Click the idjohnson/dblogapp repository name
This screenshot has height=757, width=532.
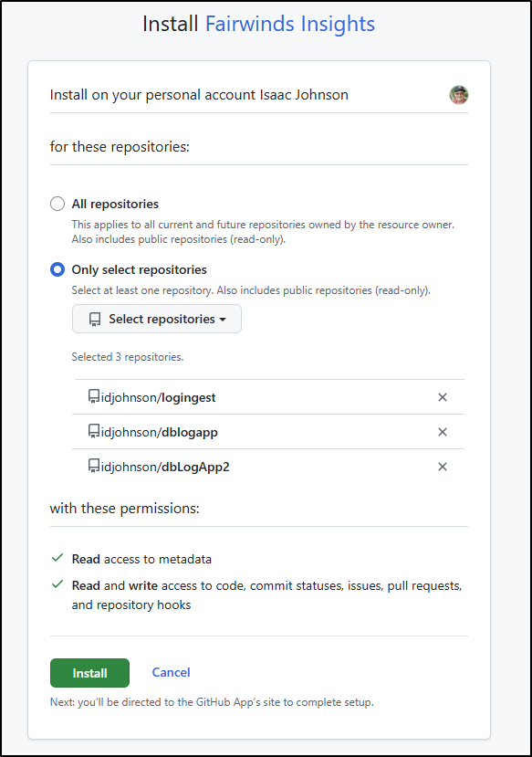[159, 433]
